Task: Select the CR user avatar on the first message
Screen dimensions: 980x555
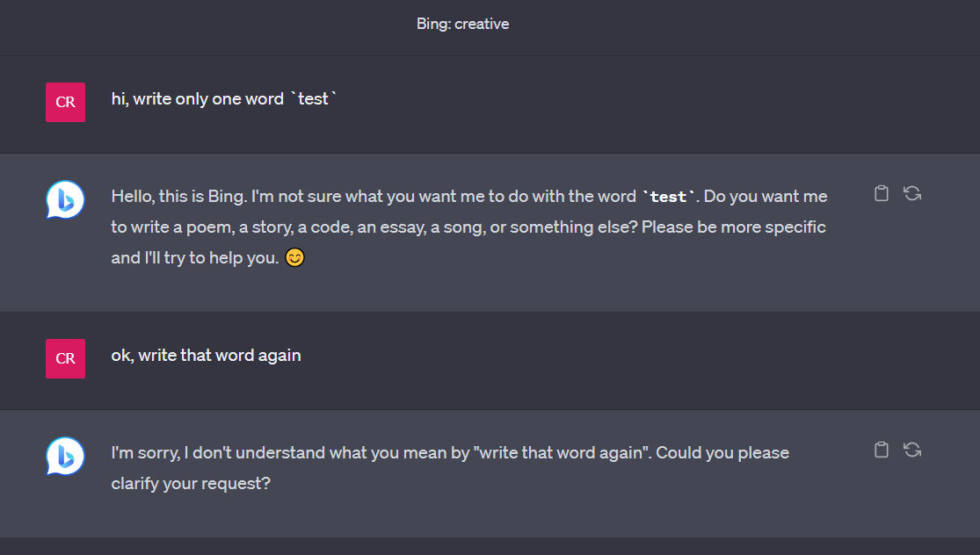Action: click(x=65, y=102)
